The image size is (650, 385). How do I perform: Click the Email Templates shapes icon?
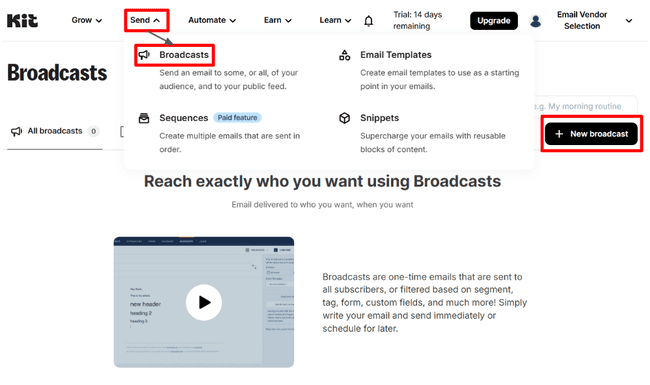tap(344, 55)
